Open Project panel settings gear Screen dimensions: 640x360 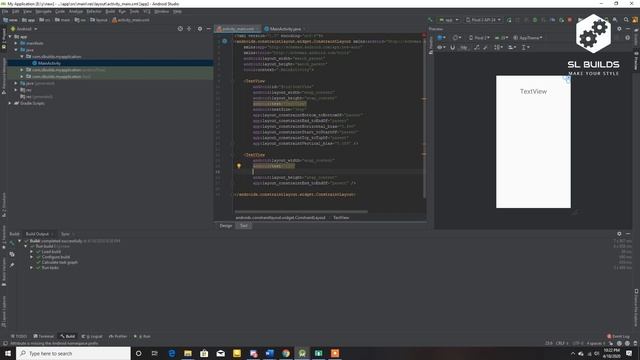tap(200, 29)
